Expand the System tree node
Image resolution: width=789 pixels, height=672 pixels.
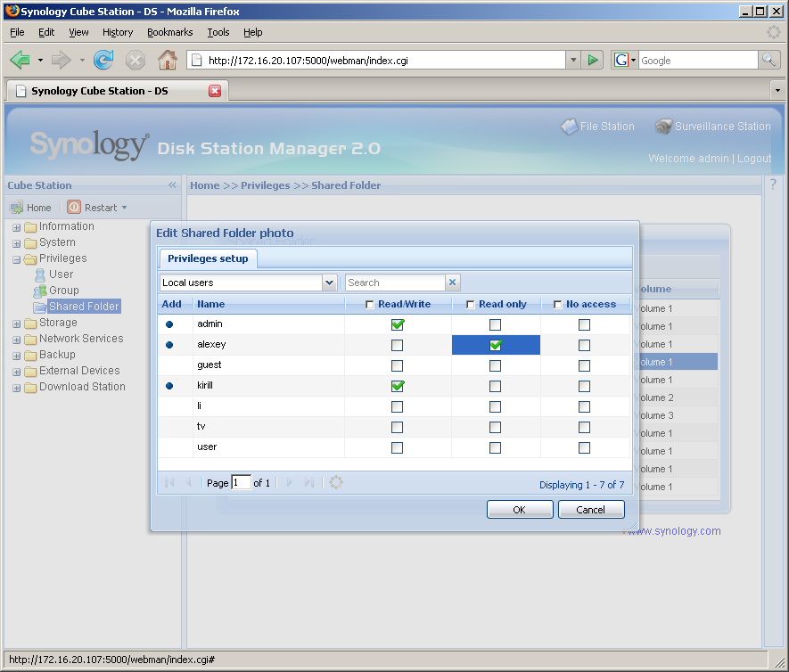click(x=17, y=244)
